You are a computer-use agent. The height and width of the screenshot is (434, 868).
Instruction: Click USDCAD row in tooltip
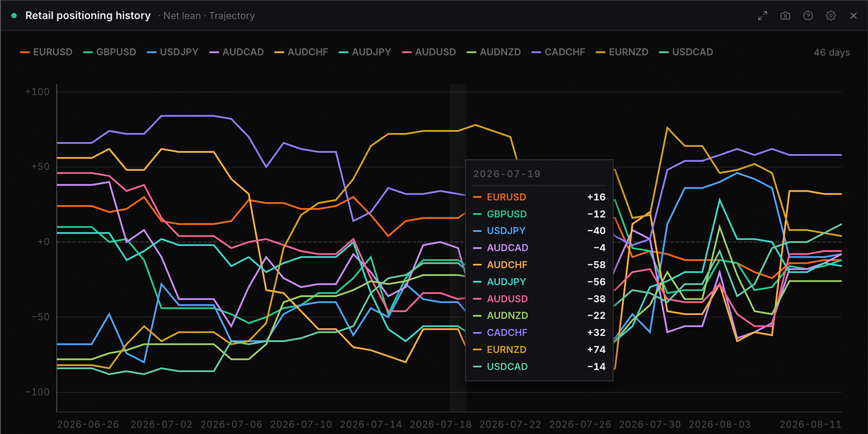point(539,367)
